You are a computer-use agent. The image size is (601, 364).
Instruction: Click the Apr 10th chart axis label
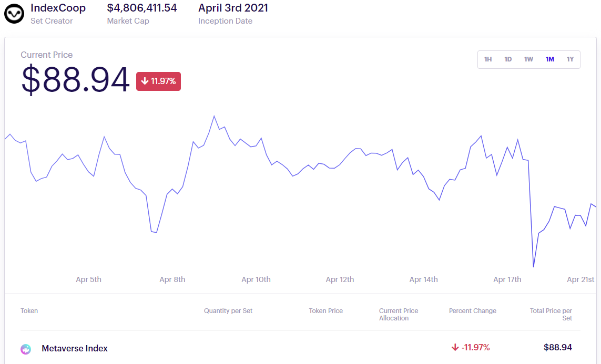(x=256, y=279)
